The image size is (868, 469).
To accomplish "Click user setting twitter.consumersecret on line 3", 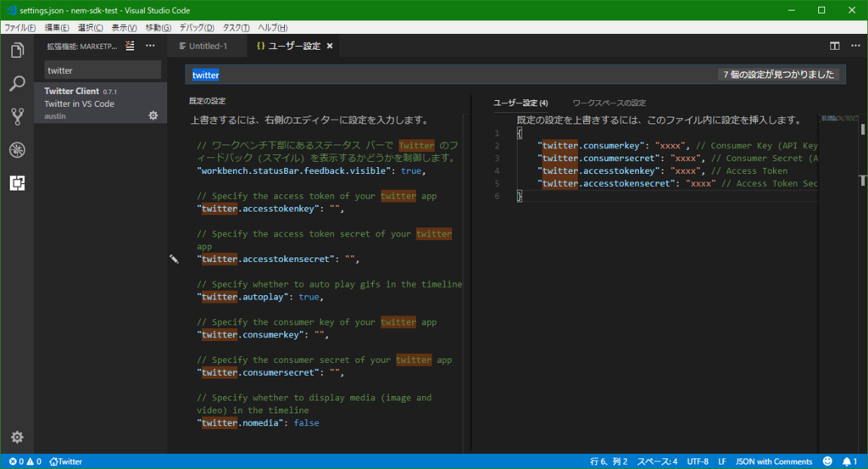I will 677,159.
